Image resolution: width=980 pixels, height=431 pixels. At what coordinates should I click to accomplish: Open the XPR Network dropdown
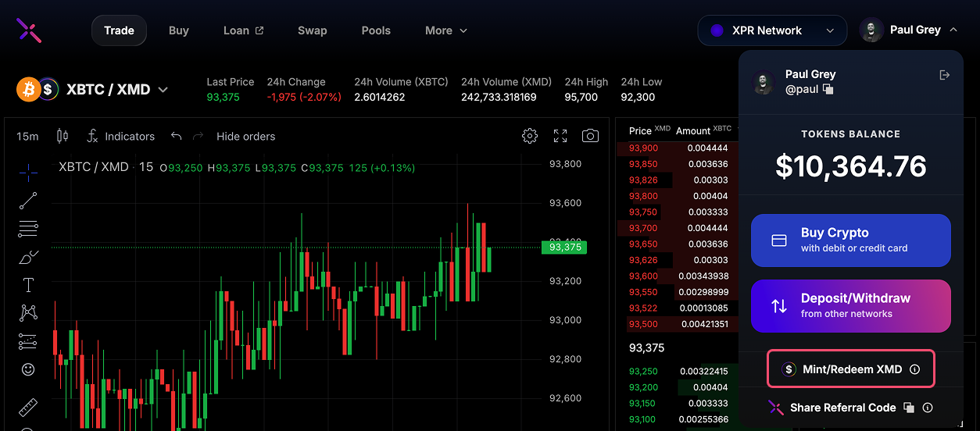771,30
